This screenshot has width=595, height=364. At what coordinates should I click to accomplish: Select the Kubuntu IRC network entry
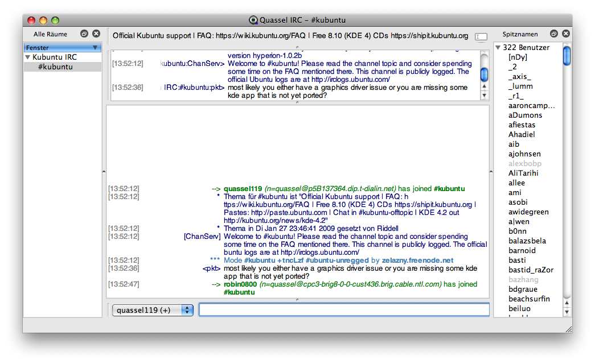55,57
